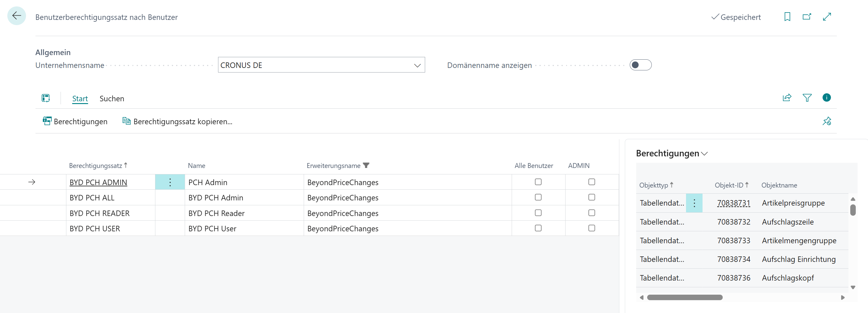Open page in new window icon
Screen dimensions: 868x313
(807, 17)
